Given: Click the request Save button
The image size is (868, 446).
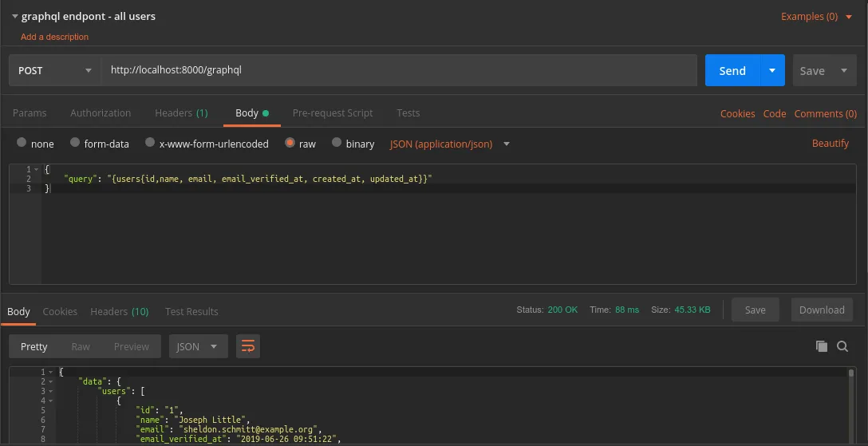Looking at the screenshot, I should 812,71.
